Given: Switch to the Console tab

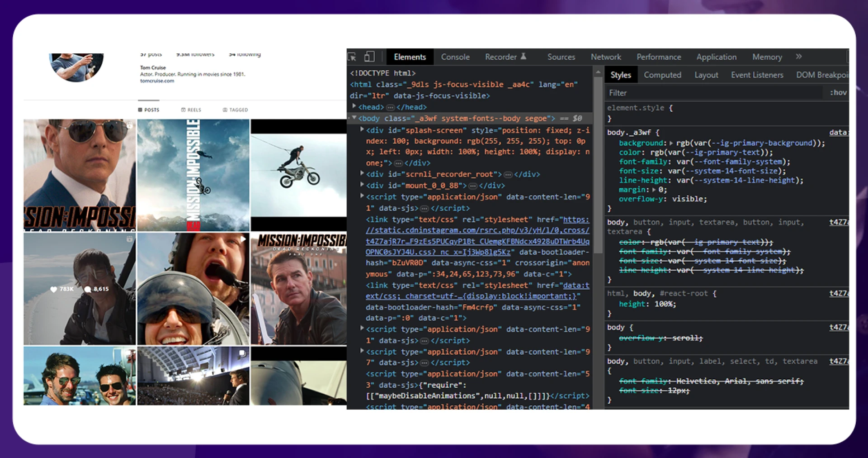Looking at the screenshot, I should [x=455, y=57].
